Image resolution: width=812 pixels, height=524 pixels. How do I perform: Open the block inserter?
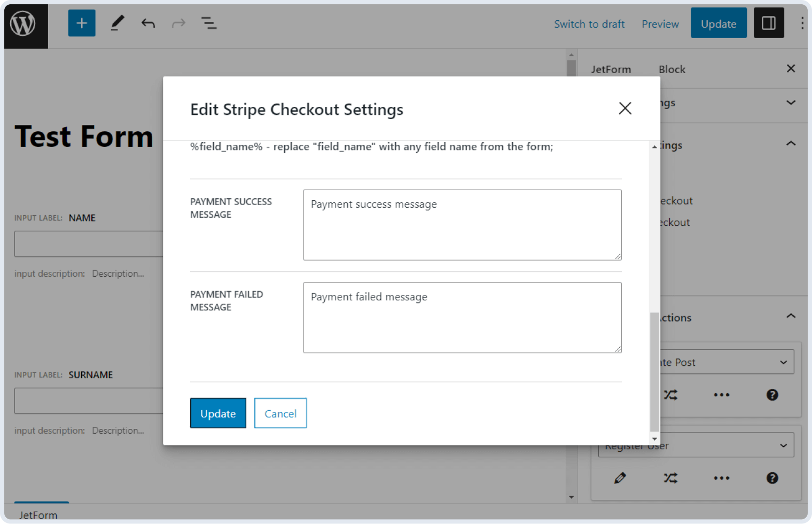[81, 23]
